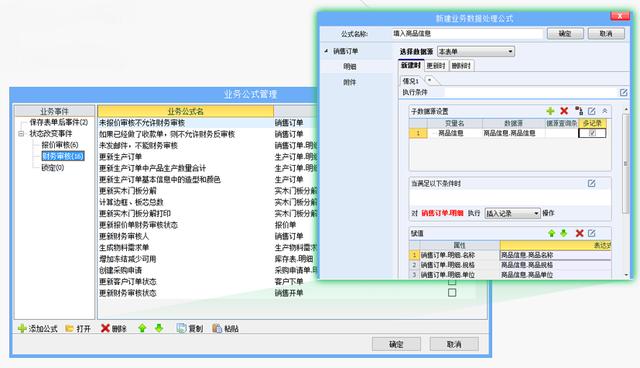Move assignment row down in 赋值 section
The height and width of the screenshot is (368, 640).
[x=564, y=233]
